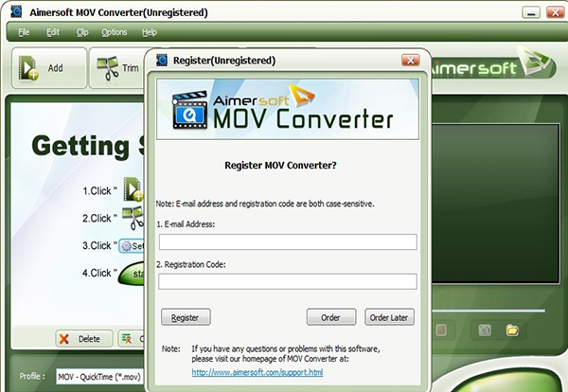Screen dimensions: 568x392
Task: Click the Register dialog title bar icon
Action: [x=162, y=61]
